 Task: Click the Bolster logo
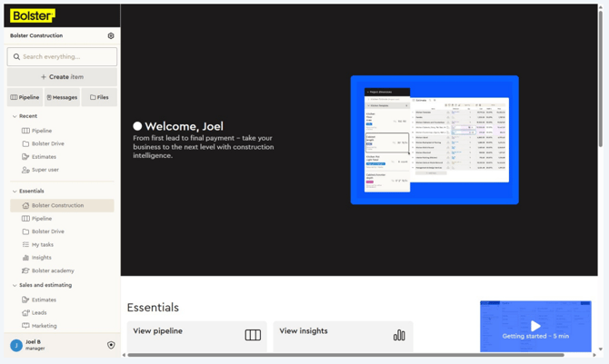click(33, 15)
